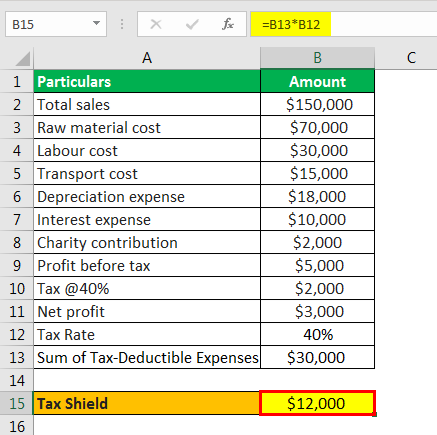Select the $15,000 cell
The height and width of the screenshot is (435, 437).
[317, 174]
